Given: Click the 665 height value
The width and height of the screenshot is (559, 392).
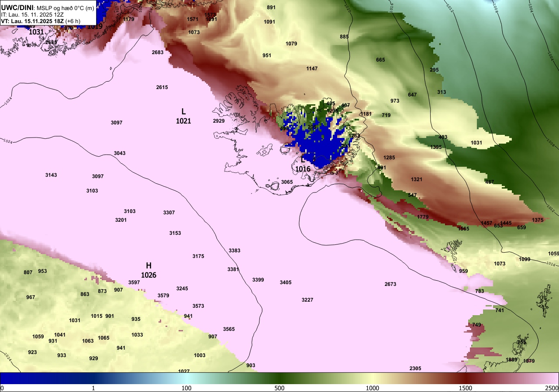Looking at the screenshot, I should click(x=380, y=60).
